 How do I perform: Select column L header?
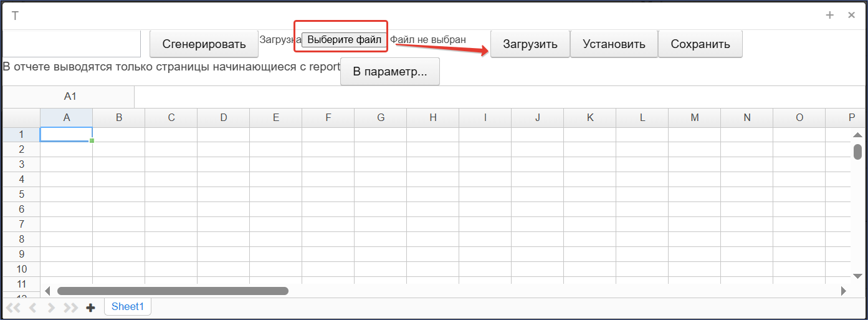[642, 117]
